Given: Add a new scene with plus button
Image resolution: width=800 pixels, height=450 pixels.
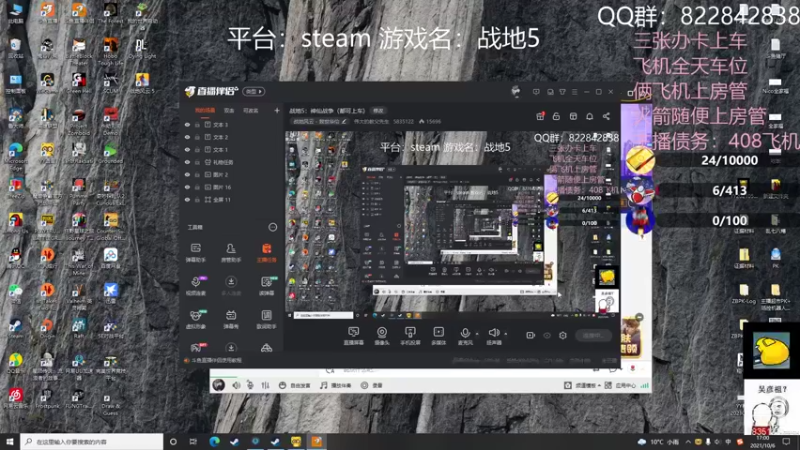Looking at the screenshot, I should 277,110.
